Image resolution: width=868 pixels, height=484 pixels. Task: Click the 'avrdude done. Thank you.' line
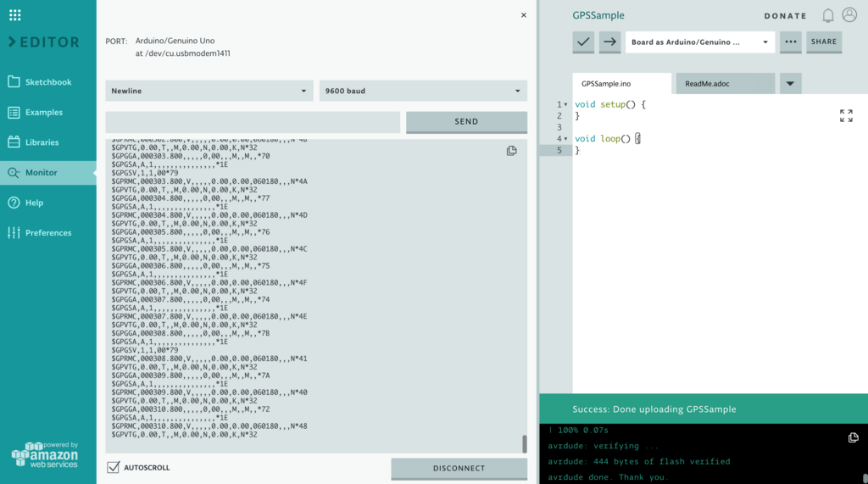(608, 477)
